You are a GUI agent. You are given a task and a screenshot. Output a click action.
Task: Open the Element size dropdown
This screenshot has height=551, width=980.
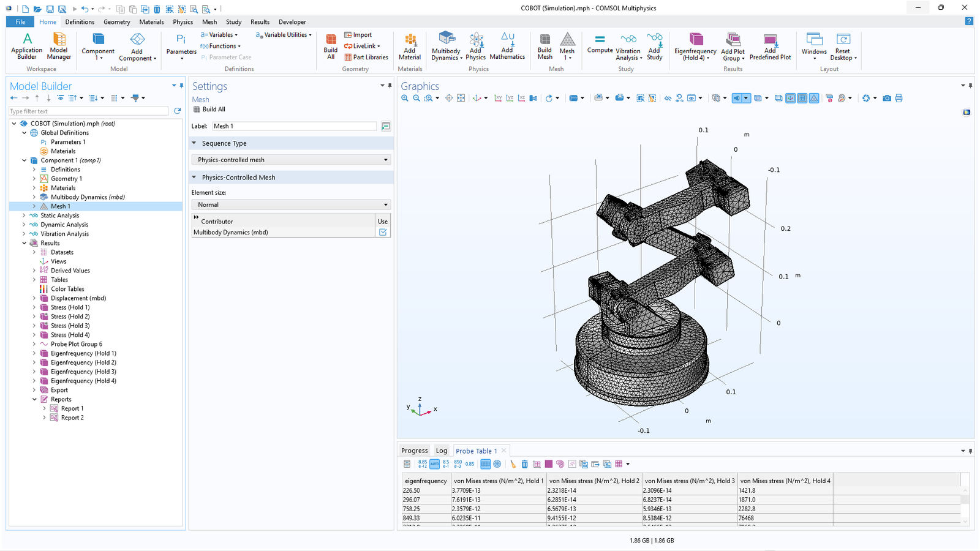pos(291,204)
